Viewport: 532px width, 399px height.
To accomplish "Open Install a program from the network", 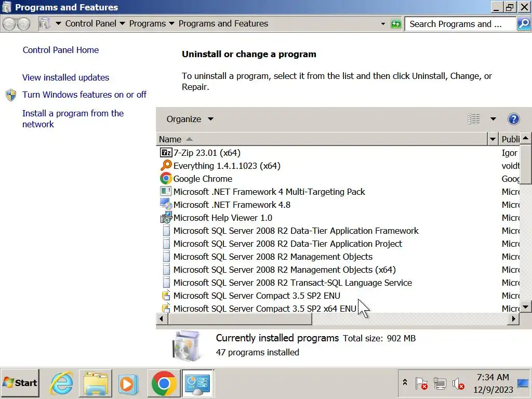I will pyautogui.click(x=73, y=119).
